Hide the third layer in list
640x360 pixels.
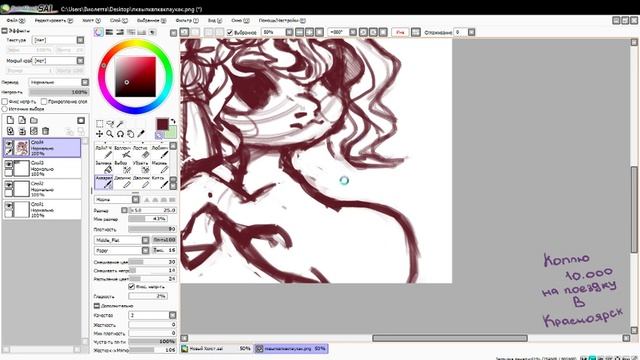pyautogui.click(x=9, y=184)
